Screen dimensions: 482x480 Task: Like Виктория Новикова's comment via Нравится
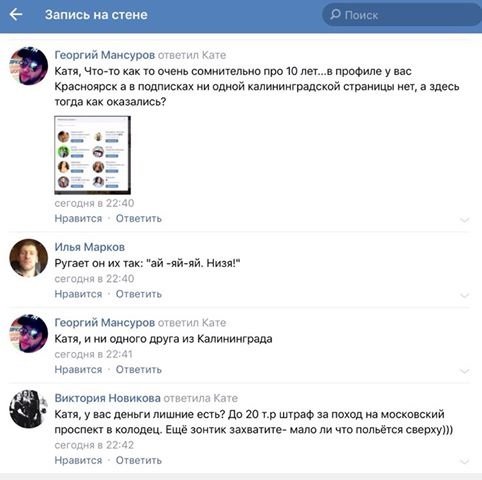(78, 460)
